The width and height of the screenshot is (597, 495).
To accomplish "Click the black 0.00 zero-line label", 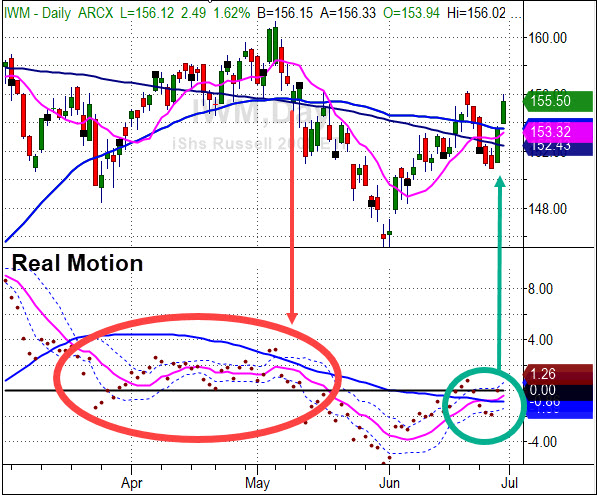I will (x=558, y=390).
